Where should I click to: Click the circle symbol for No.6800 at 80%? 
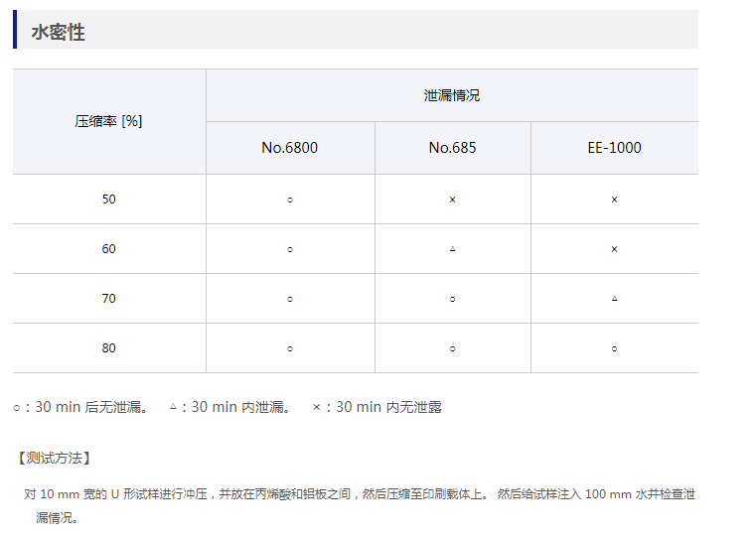[x=290, y=348]
